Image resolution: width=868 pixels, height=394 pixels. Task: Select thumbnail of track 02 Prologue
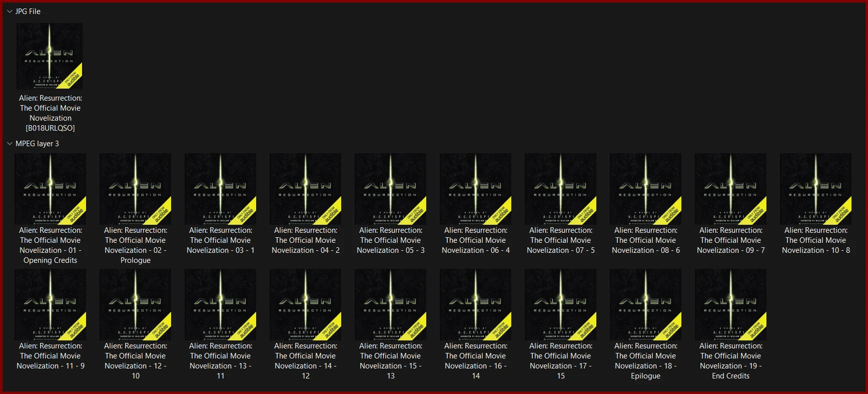coord(136,189)
